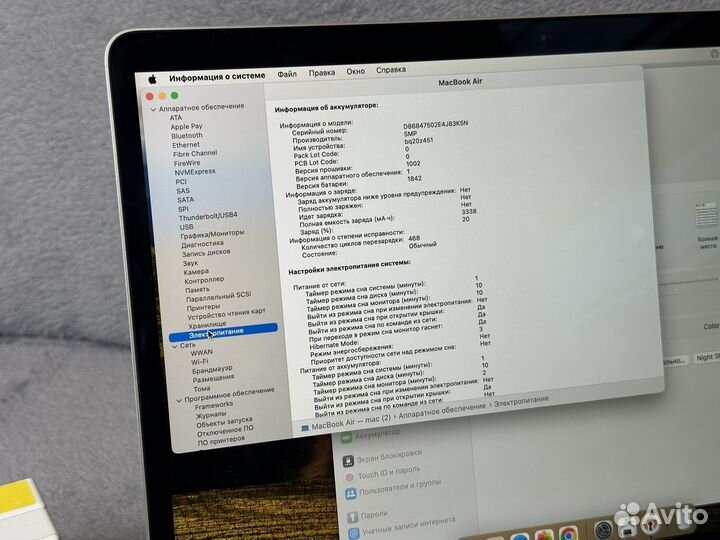Open the Окно menu
This screenshot has width=720, height=540.
[x=355, y=71]
